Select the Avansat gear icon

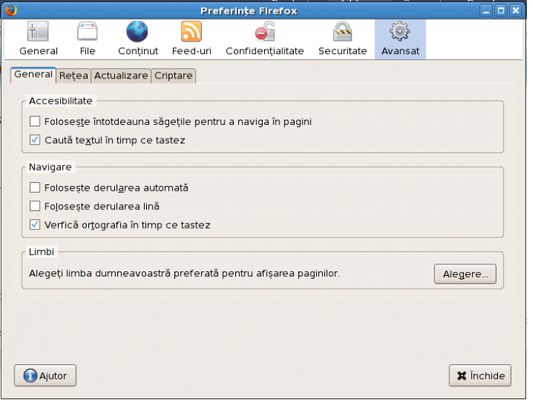tap(400, 31)
